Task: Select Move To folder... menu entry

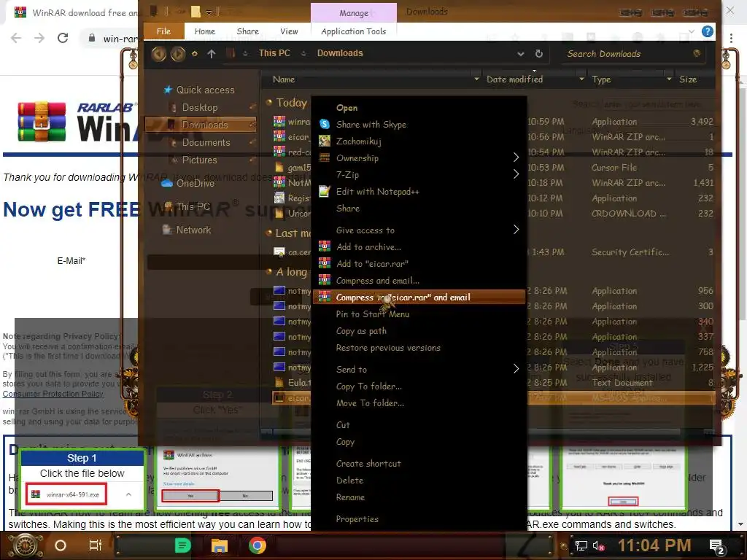Action: pyautogui.click(x=370, y=403)
